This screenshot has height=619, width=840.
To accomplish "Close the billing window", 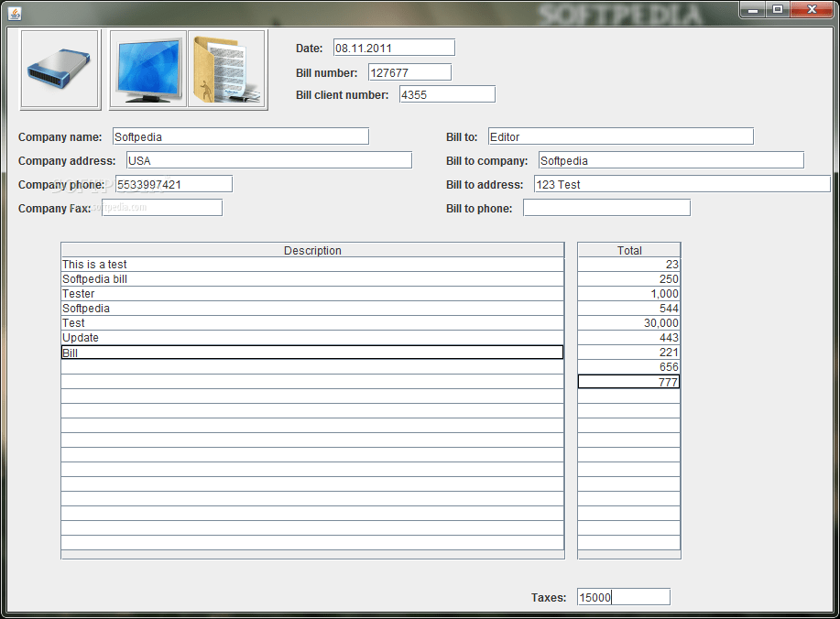I will tap(812, 10).
